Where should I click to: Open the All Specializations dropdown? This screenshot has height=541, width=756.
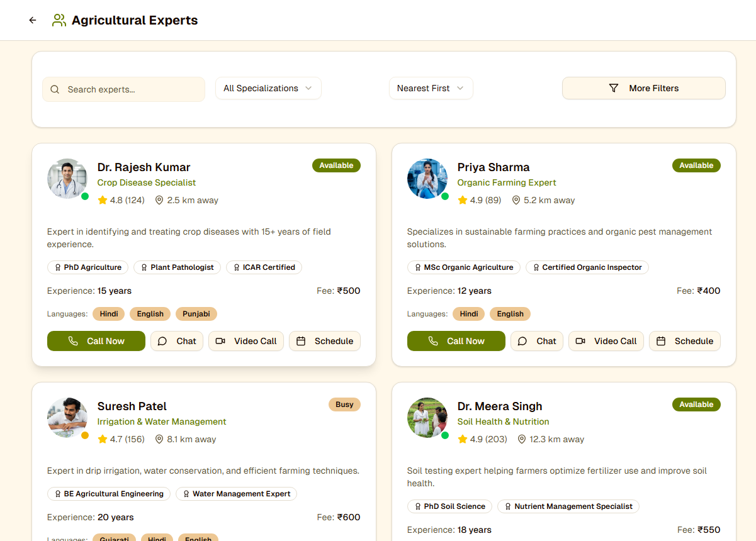(268, 88)
